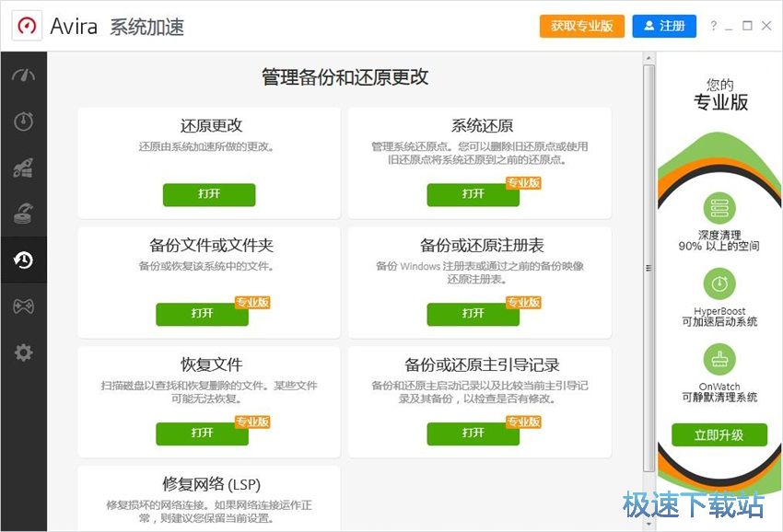Image resolution: width=783 pixels, height=532 pixels.
Task: Open the game controller sidebar icon
Action: (23, 306)
